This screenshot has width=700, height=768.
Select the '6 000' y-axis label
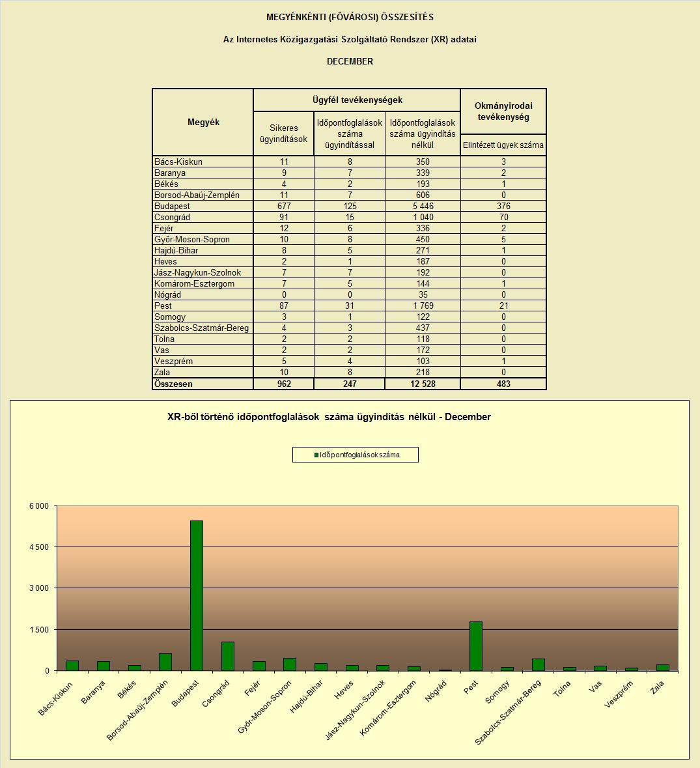[39, 506]
